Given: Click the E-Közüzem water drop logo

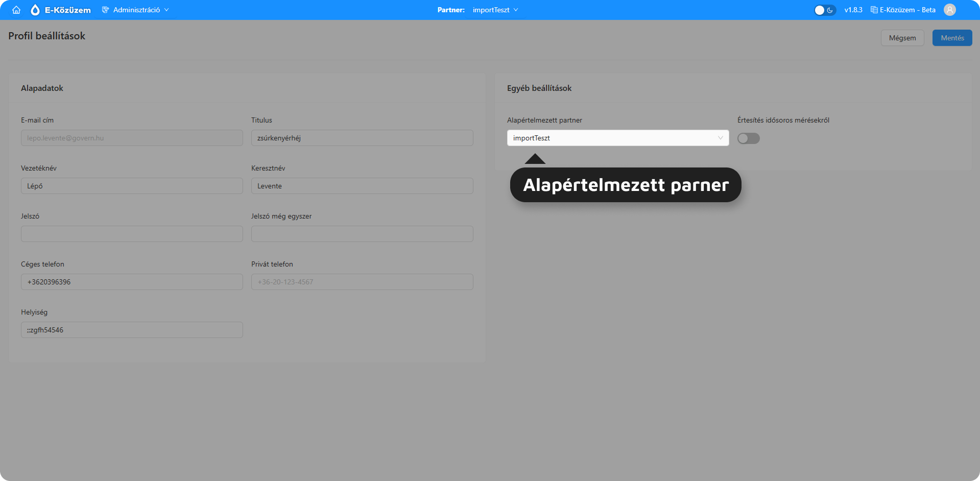Looking at the screenshot, I should click(x=35, y=10).
